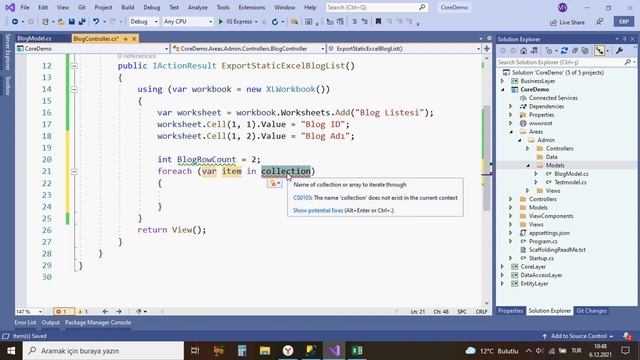
Task: Open the Error List tab
Action: coord(25,322)
